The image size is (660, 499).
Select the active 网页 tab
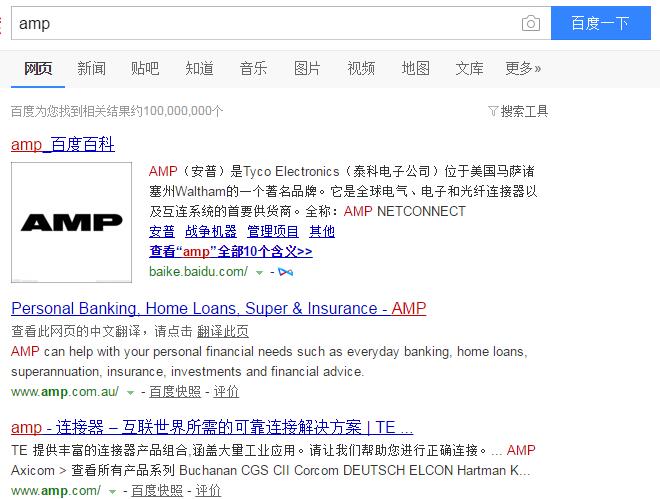point(38,68)
